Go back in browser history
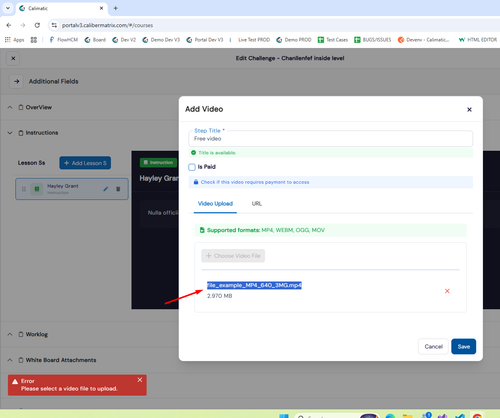Viewport: 500px width, 418px height. click(9, 25)
